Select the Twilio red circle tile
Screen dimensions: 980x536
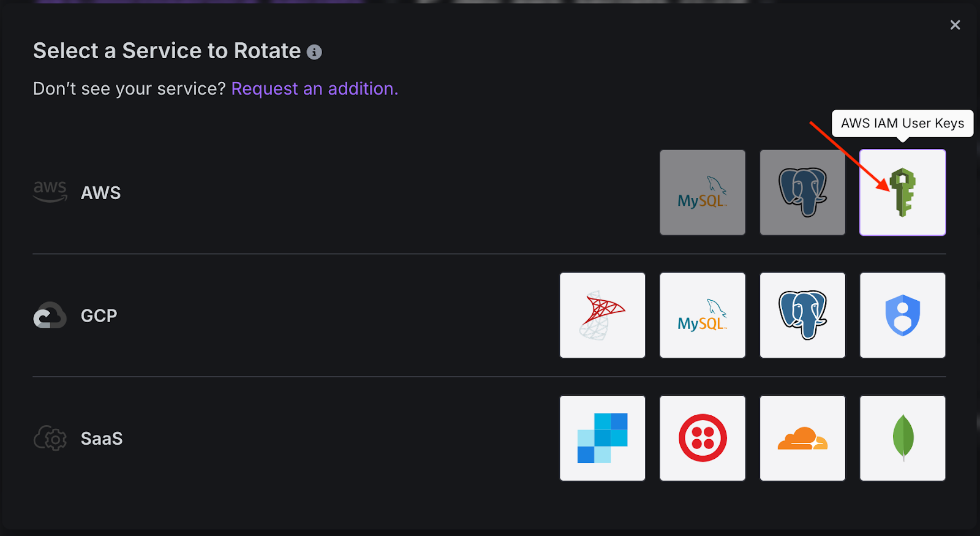click(x=703, y=438)
